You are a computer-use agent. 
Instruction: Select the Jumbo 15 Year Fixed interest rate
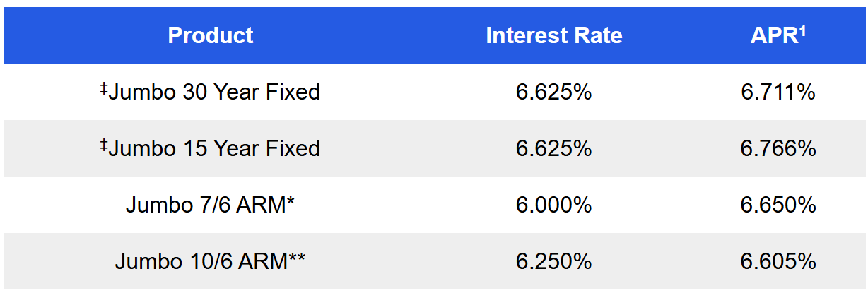pyautogui.click(x=554, y=148)
